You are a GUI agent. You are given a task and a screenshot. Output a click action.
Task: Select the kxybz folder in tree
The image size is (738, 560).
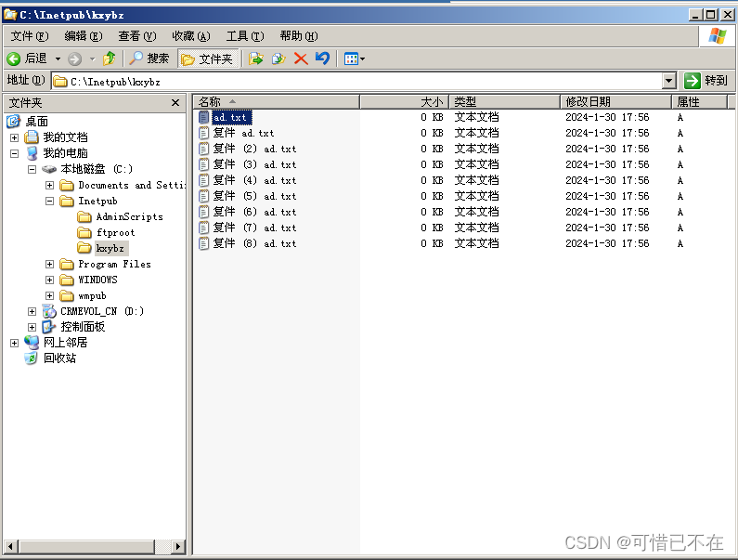point(110,248)
